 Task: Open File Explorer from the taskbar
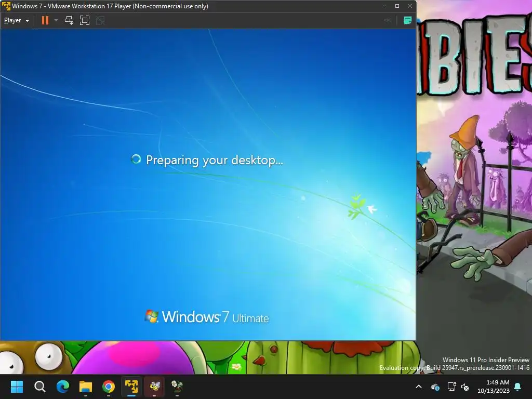pos(86,387)
